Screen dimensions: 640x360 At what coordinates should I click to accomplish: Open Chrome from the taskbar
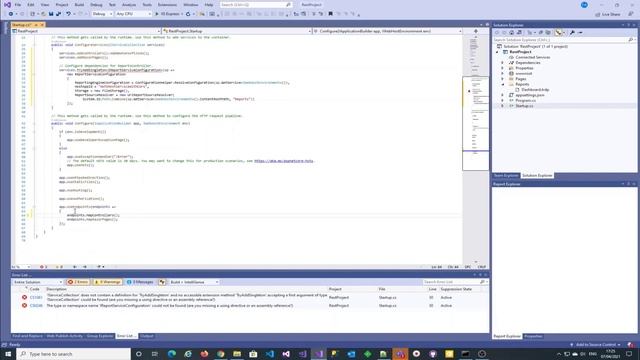(221, 354)
